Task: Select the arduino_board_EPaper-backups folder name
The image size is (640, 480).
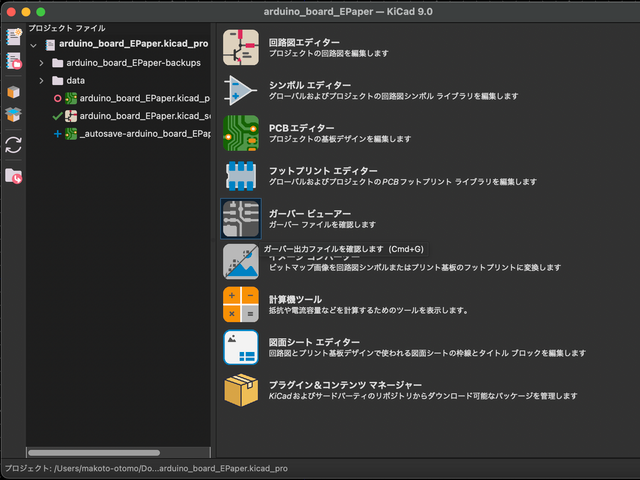Action: point(133,63)
